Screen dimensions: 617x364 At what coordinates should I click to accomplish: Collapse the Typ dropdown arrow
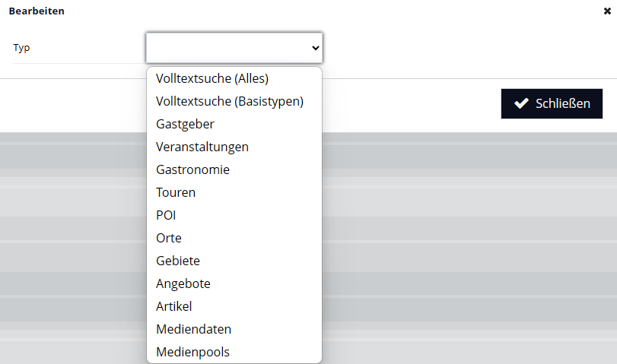[x=316, y=47]
